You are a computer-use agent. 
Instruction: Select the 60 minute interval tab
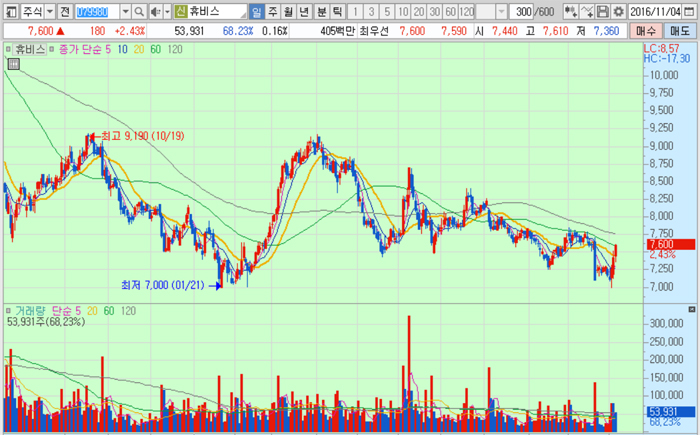[449, 11]
